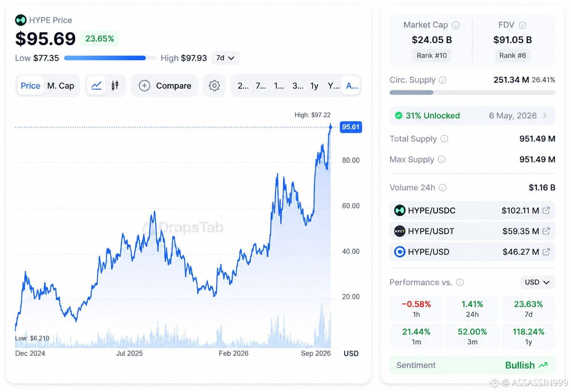Viewport: 571px width, 392px height.
Task: Select the 7-day chart range tab
Action: [x=261, y=86]
